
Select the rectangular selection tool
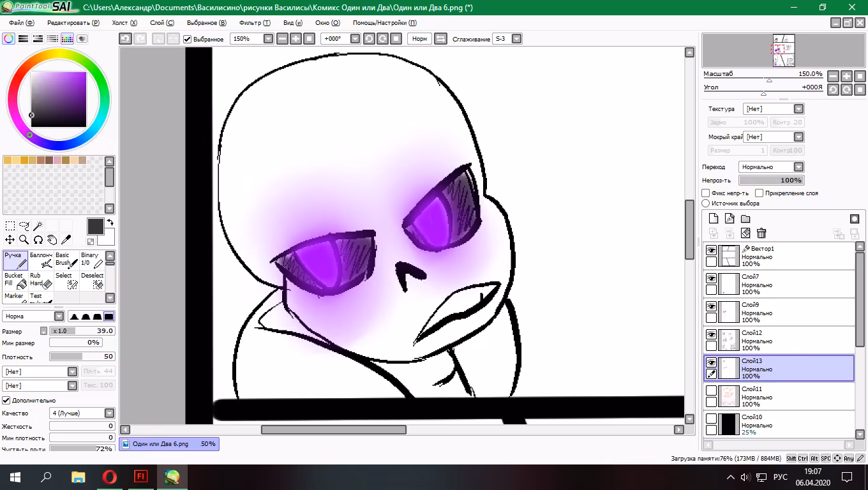pyautogui.click(x=10, y=226)
